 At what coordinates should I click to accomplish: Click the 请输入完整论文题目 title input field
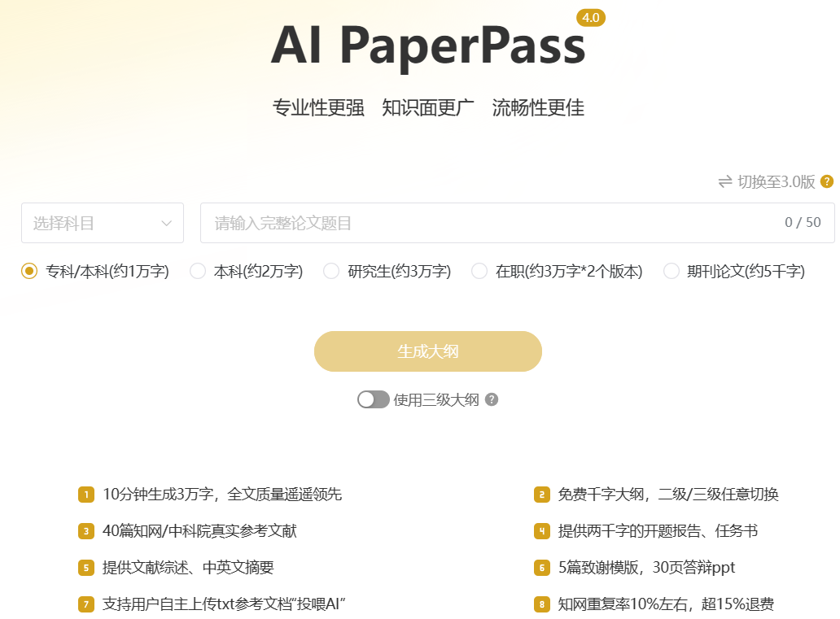click(517, 223)
